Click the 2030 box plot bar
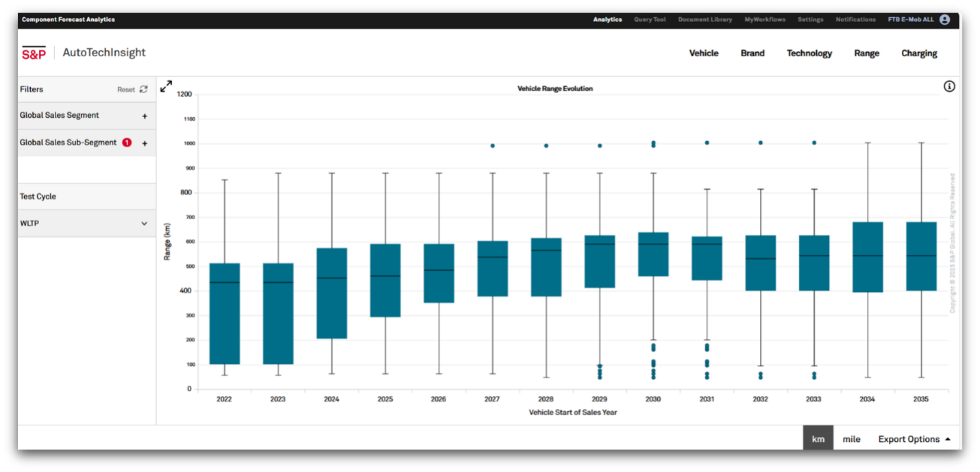Screen dimensions: 980x472 [x=653, y=254]
